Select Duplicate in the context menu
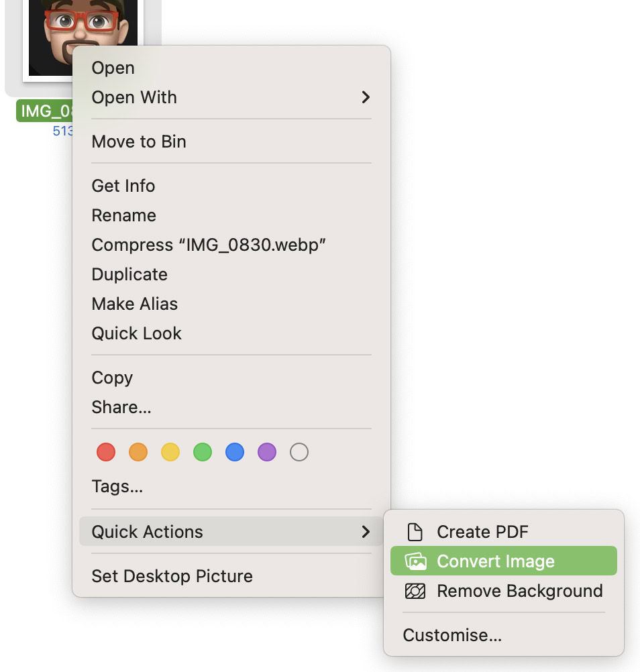Viewport: 640px width, 672px height. (129, 274)
